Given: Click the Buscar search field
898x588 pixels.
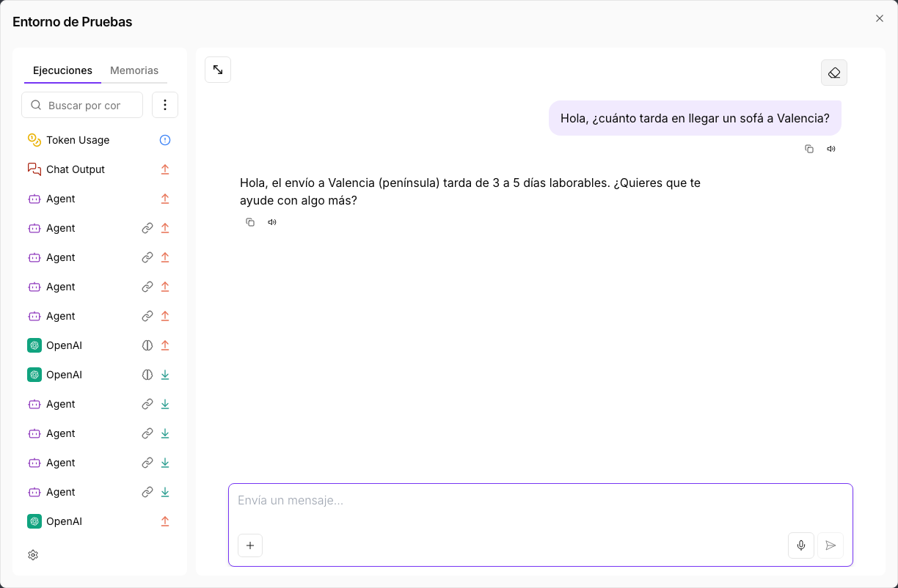Looking at the screenshot, I should pos(82,105).
